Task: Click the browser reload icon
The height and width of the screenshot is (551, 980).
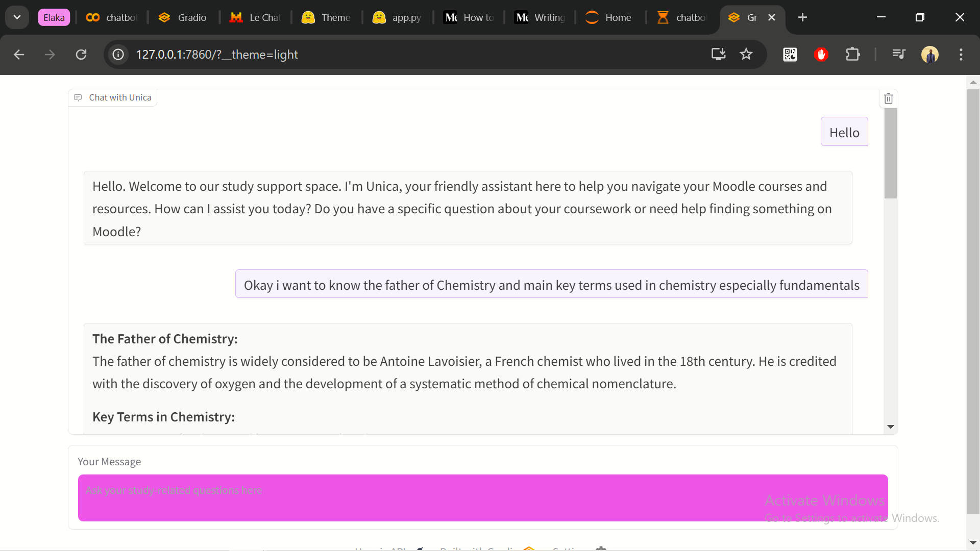Action: tap(81, 55)
